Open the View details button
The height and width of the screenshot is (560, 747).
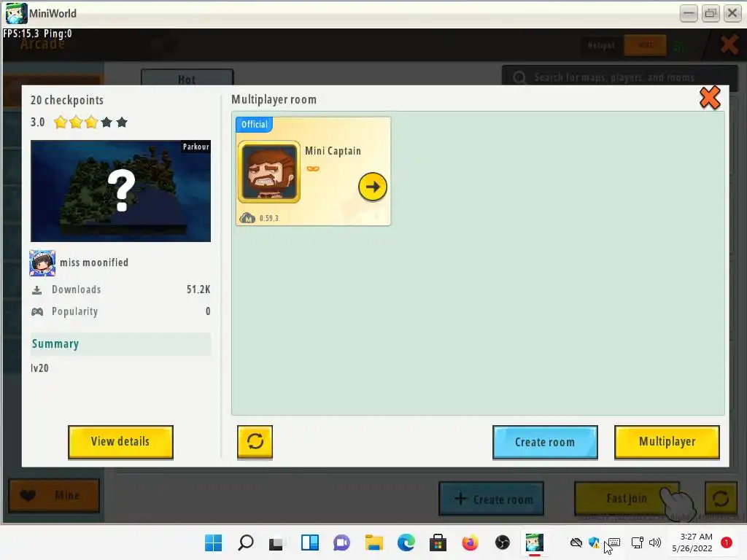click(120, 442)
